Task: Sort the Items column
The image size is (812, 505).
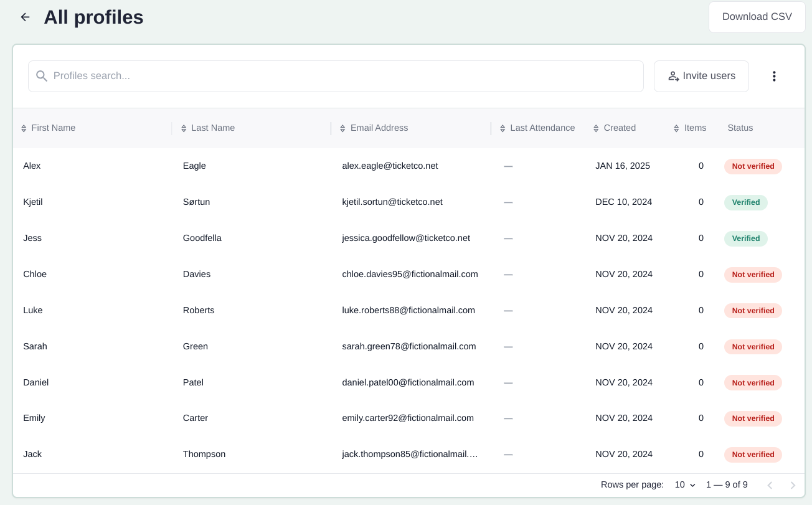Action: click(x=676, y=128)
